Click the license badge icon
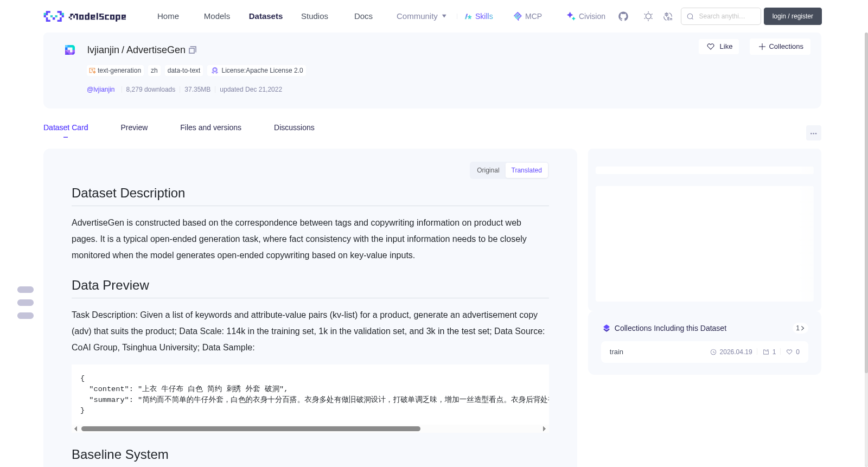The width and height of the screenshot is (868, 467). coord(215,71)
